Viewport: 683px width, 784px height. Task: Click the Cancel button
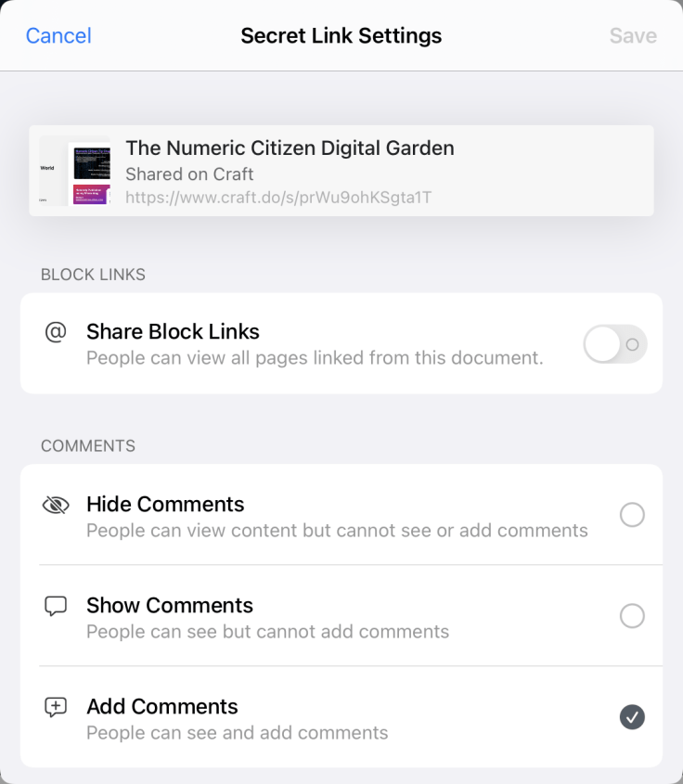point(58,35)
